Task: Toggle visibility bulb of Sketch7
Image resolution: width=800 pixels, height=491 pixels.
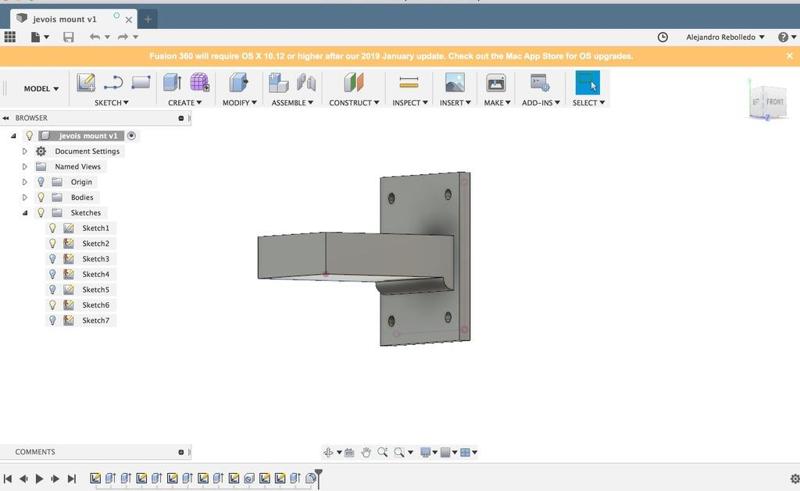Action: (x=52, y=320)
